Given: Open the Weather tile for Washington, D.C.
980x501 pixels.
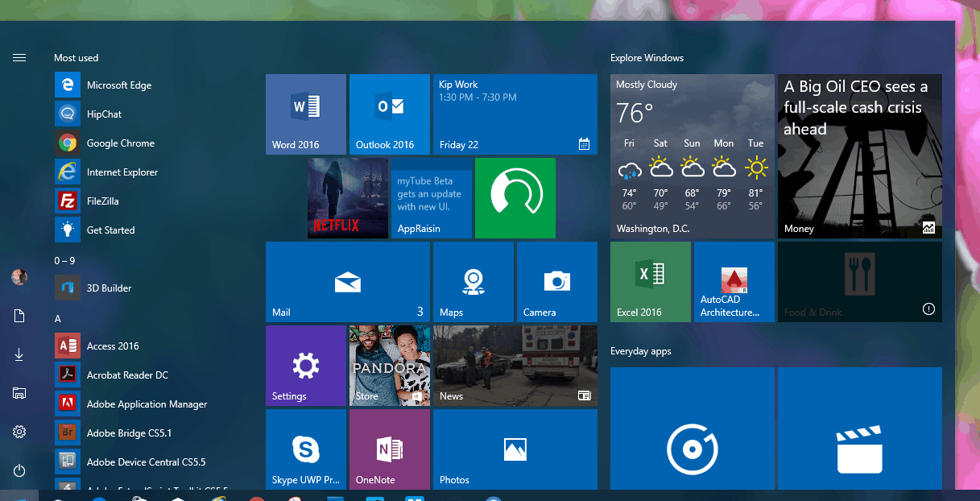Looking at the screenshot, I should [x=693, y=156].
